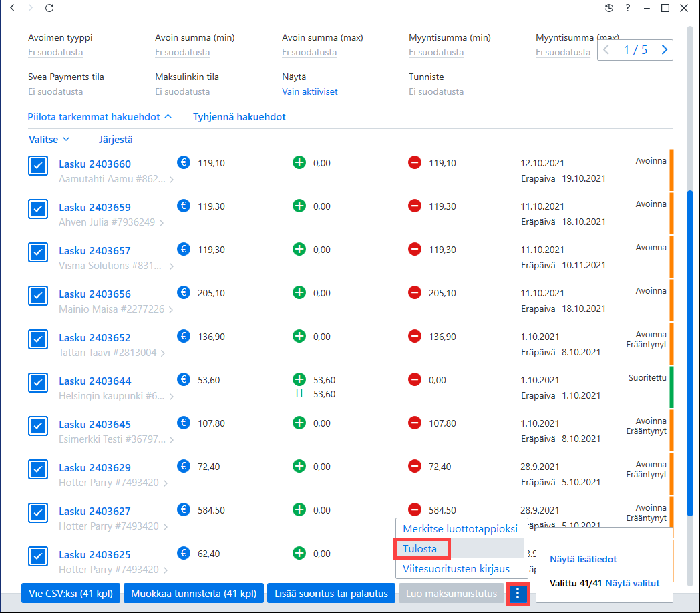Go to next page arrow in pager
Viewport: 700px width, 613px height.
[665, 50]
